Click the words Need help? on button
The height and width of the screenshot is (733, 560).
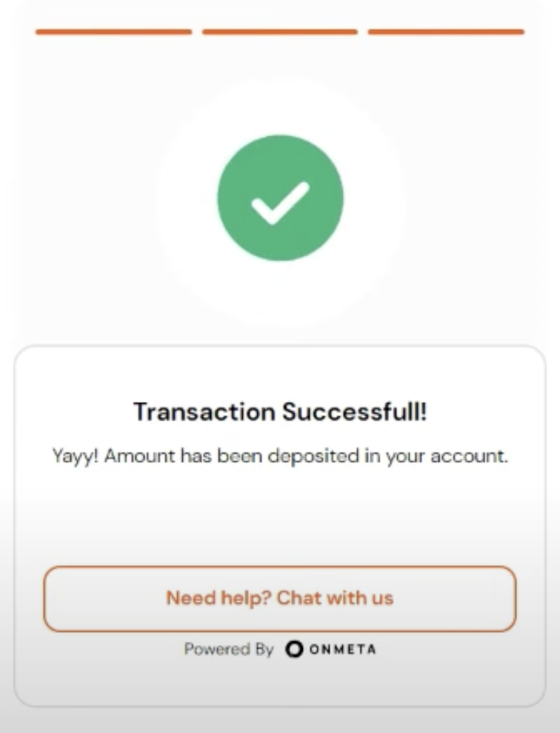click(x=219, y=598)
